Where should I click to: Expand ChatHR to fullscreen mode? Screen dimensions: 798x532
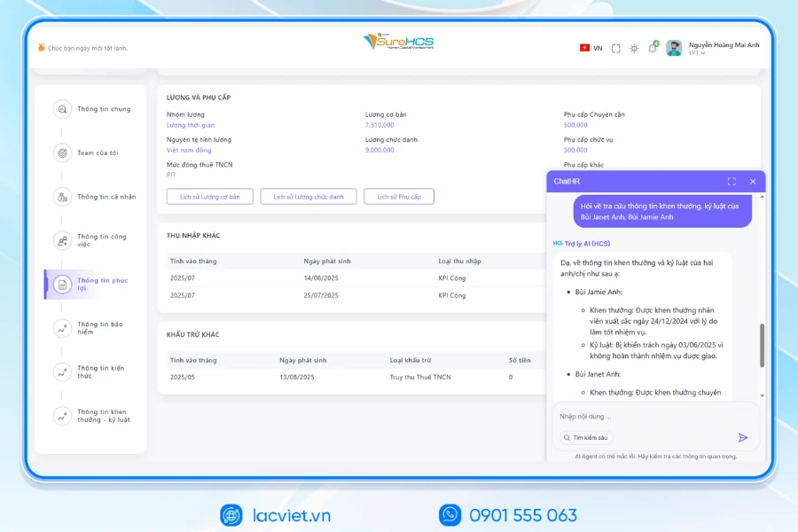tap(731, 181)
